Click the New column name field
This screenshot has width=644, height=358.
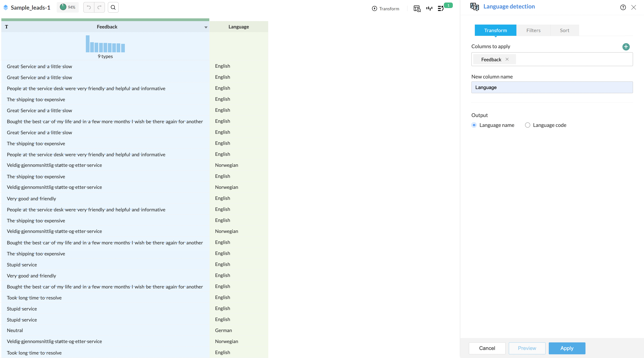pos(552,87)
